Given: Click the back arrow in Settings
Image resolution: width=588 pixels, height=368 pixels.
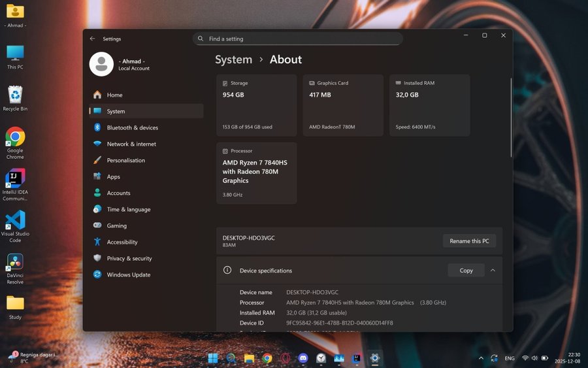Looking at the screenshot, I should point(92,39).
